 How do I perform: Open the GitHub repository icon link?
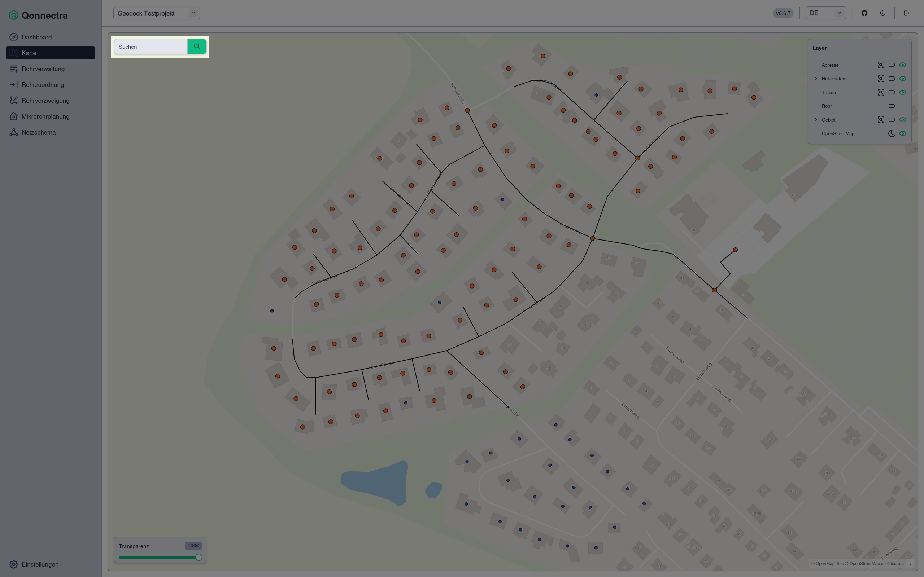tap(864, 13)
